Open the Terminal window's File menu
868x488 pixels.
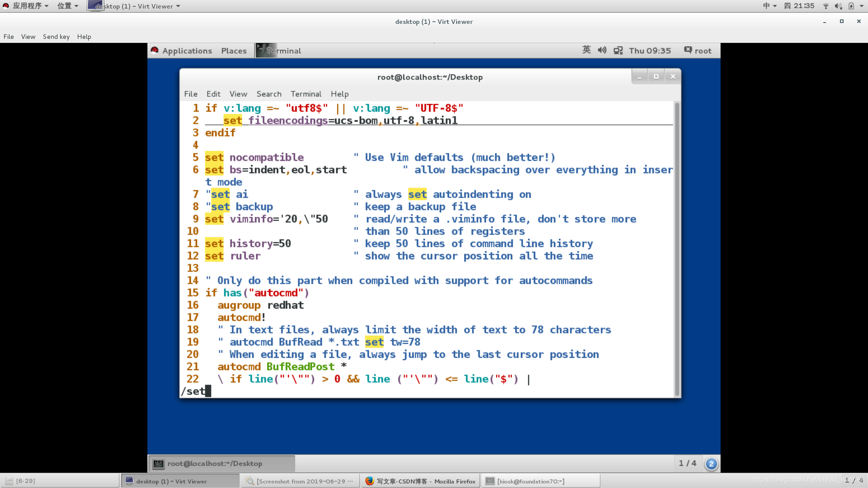[x=190, y=94]
